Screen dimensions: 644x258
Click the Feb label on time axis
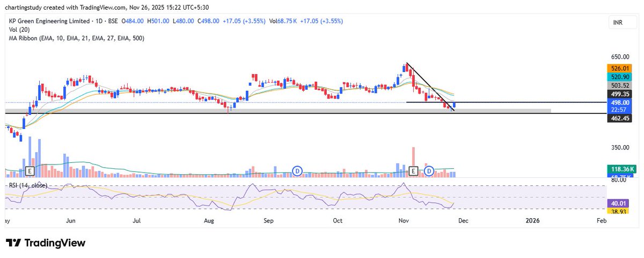[602, 220]
